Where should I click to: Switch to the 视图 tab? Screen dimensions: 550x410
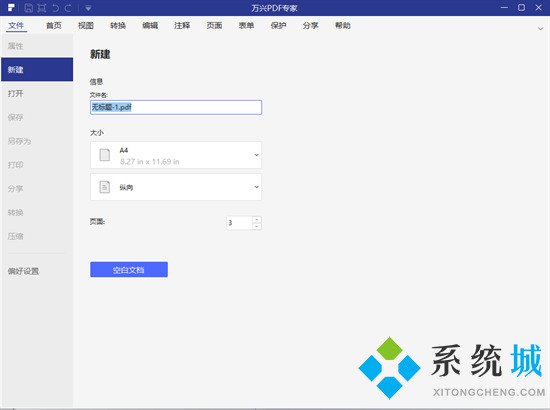[x=86, y=26]
